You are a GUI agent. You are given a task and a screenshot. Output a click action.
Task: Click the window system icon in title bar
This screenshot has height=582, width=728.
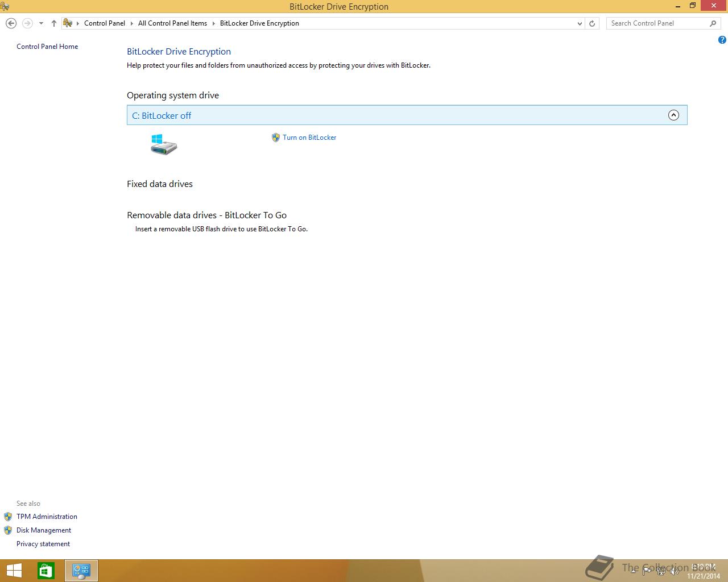pyautogui.click(x=5, y=6)
